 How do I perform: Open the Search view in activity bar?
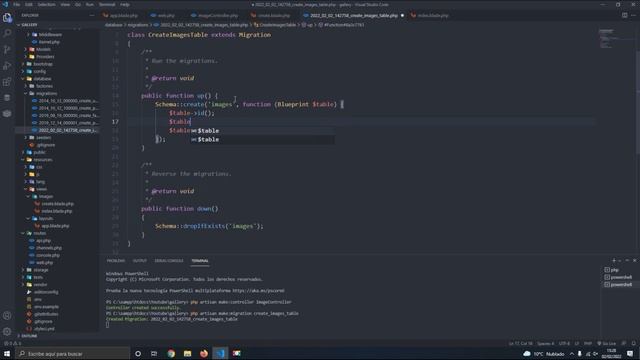click(7, 33)
